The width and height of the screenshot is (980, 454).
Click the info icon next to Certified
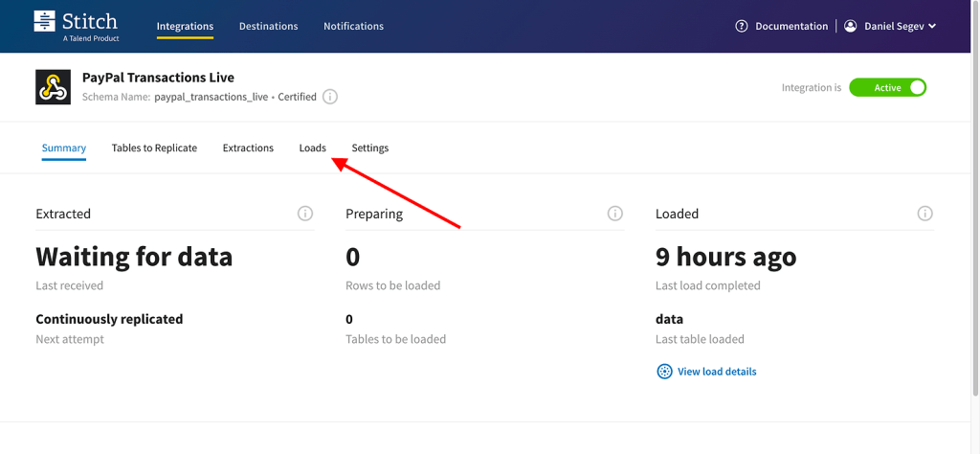point(330,97)
